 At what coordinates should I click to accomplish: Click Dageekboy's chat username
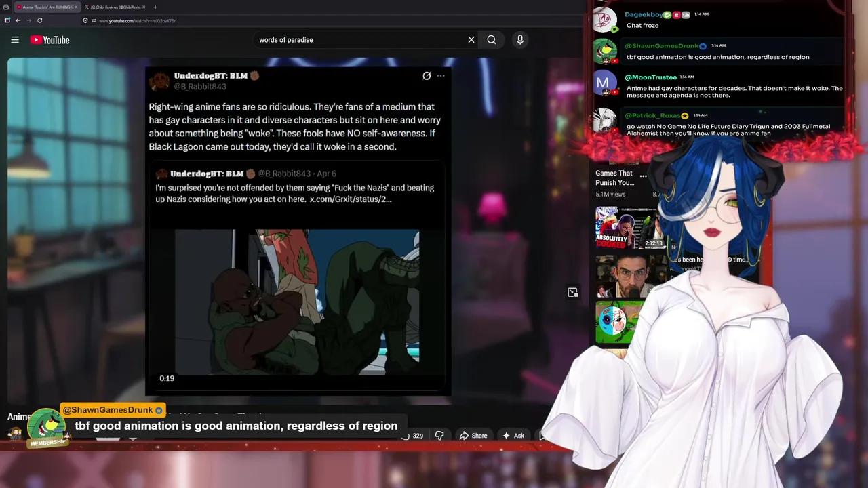[x=644, y=14]
